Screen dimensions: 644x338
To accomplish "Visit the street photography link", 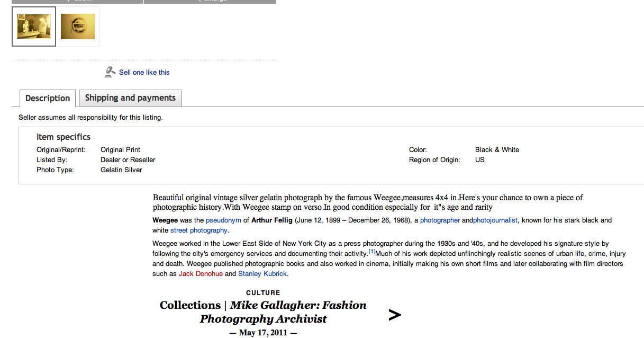I will 199,230.
